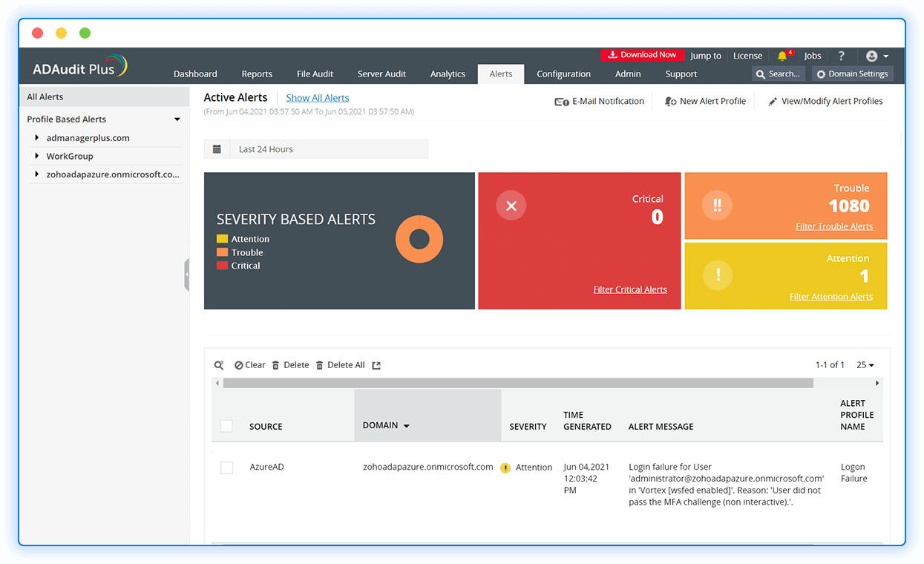Click the scrollbar's left arrow
The height and width of the screenshot is (564, 924).
point(217,384)
